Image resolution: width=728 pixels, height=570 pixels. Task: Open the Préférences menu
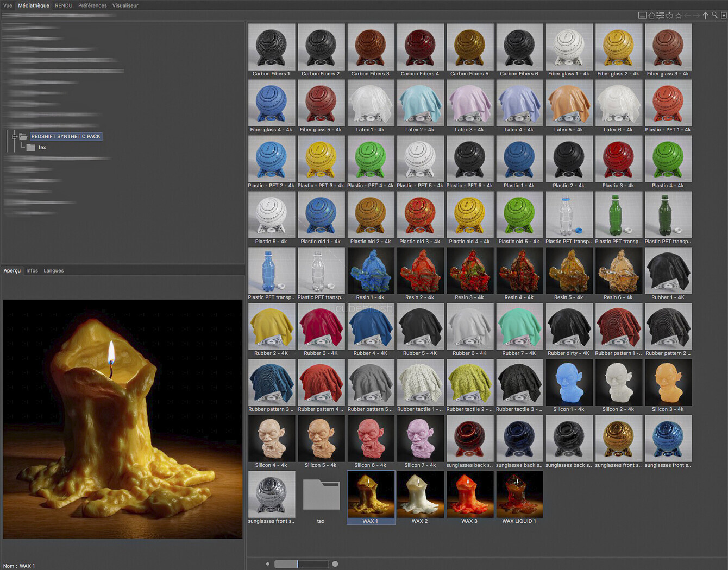(x=92, y=5)
